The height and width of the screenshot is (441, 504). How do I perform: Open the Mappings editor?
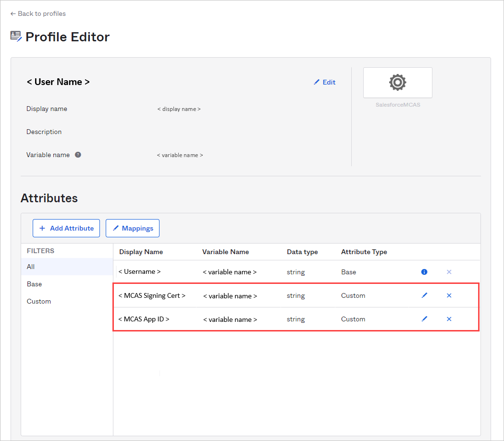[132, 228]
